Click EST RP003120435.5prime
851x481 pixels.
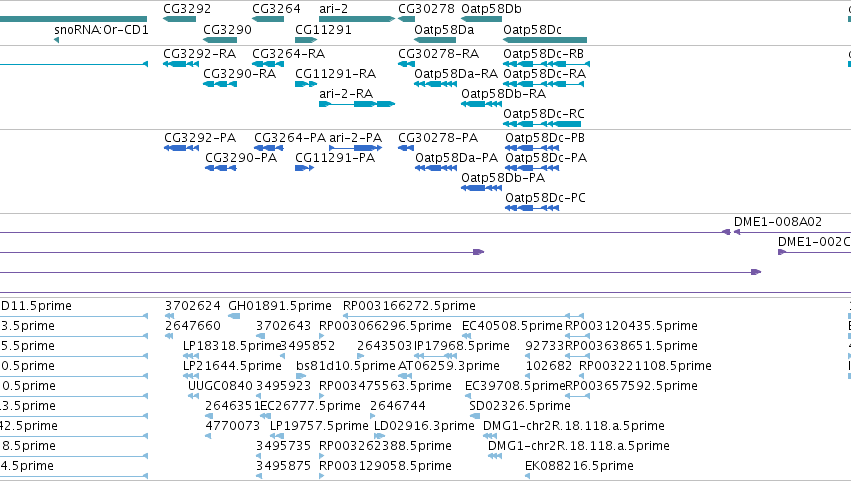pos(577,336)
